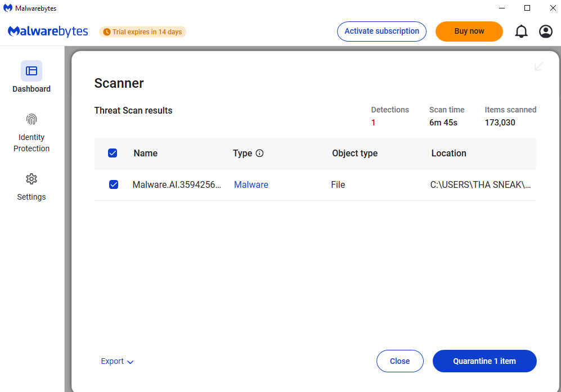Click the 173,030 items scanned value

[500, 123]
